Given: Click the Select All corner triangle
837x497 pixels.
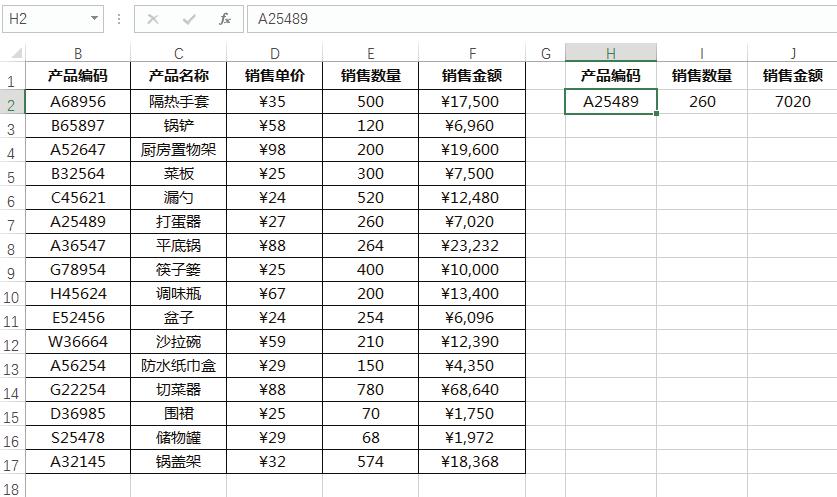Looking at the screenshot, I should [17, 53].
